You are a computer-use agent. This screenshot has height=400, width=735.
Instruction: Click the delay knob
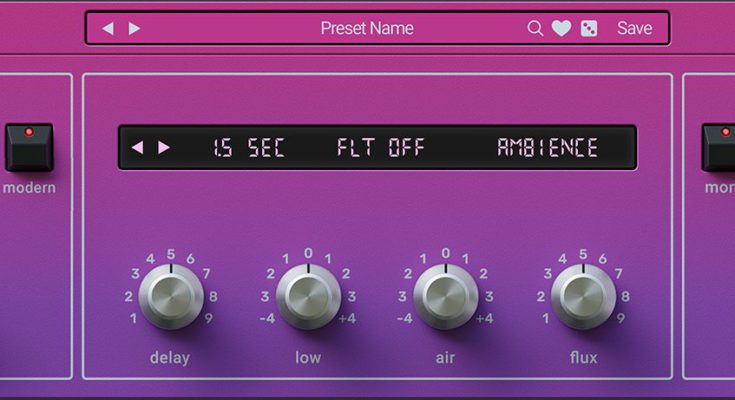point(171,297)
